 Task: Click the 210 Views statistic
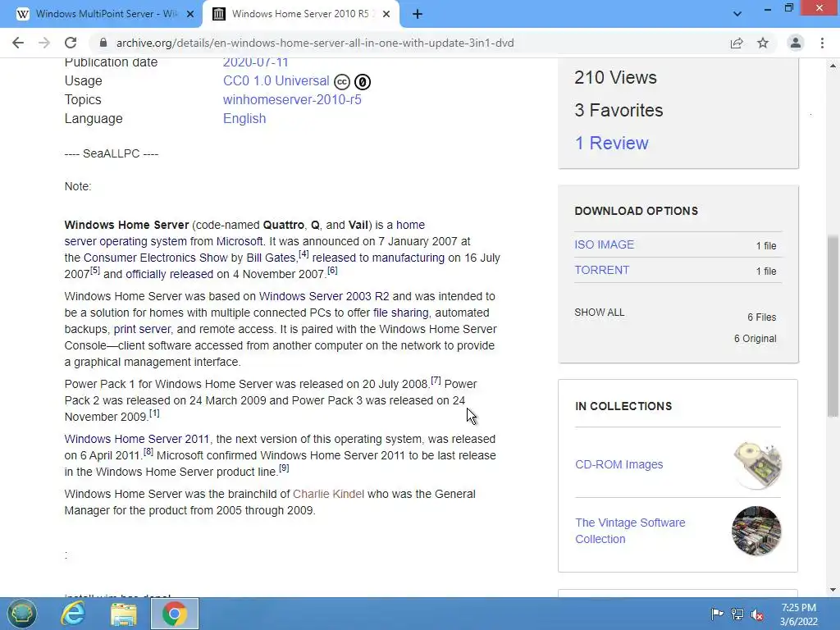click(x=615, y=78)
